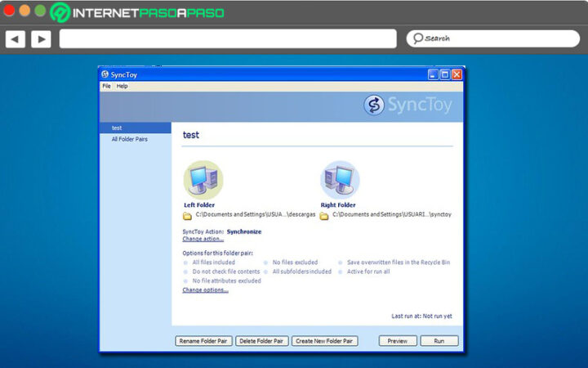Open the Help menu
The width and height of the screenshot is (588, 368).
point(122,86)
